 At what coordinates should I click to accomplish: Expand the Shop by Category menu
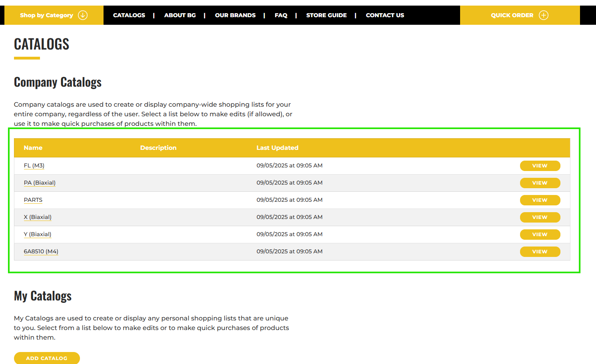tap(54, 15)
